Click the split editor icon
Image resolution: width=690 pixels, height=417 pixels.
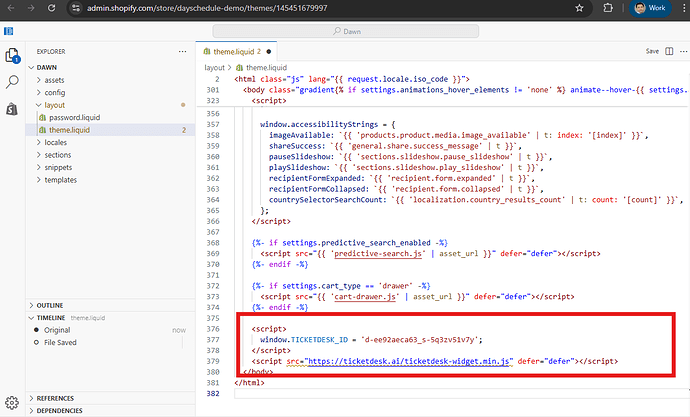670,51
